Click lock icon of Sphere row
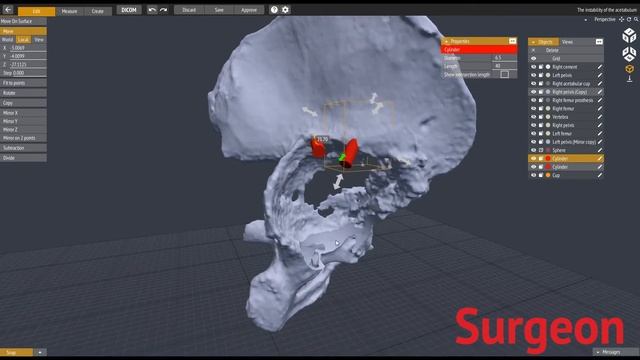This screenshot has height=360, width=640. click(541, 150)
